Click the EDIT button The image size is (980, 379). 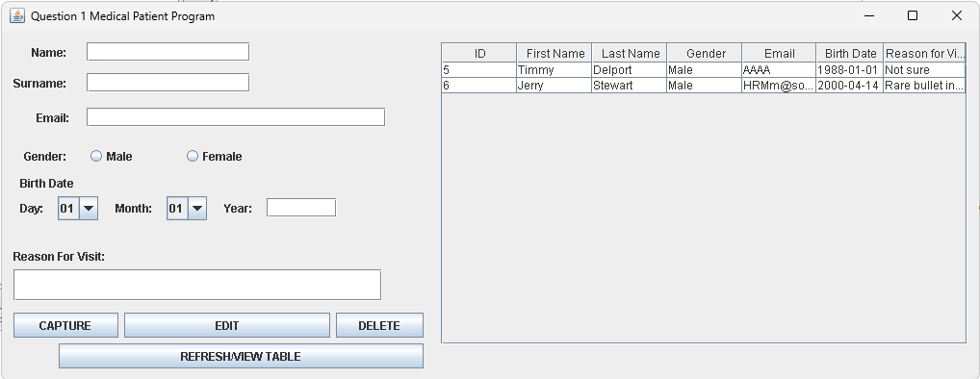point(227,325)
